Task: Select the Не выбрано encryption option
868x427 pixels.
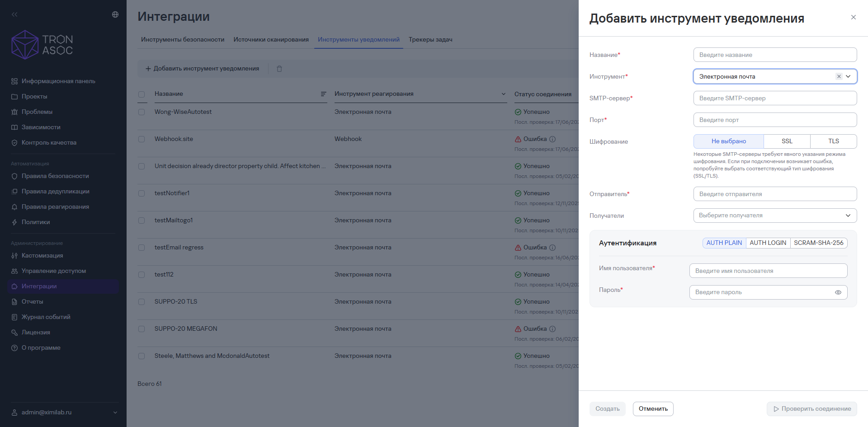Action: coord(729,141)
